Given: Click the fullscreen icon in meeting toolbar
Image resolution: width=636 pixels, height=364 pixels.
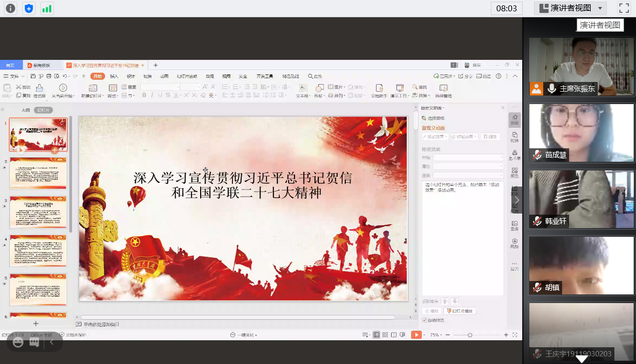Looking at the screenshot, I should tap(624, 8).
